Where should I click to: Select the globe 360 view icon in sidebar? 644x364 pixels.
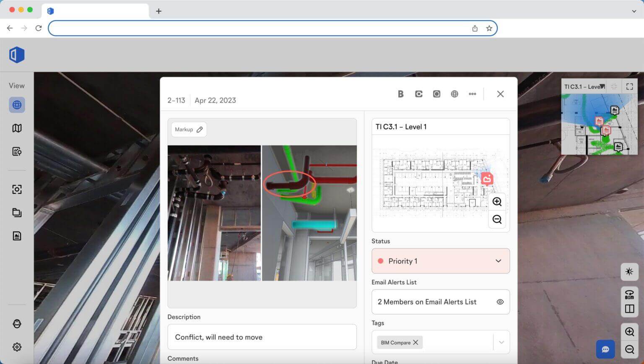point(17,105)
